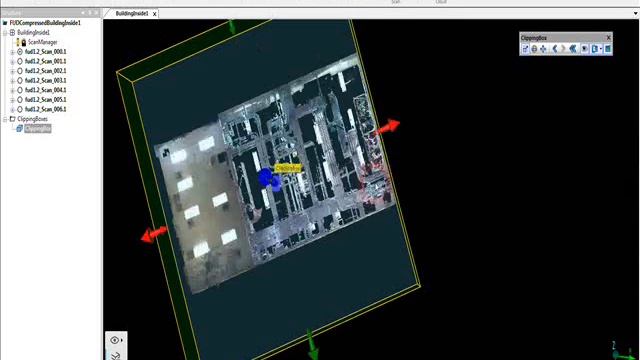Image resolution: width=640 pixels, height=360 pixels.
Task: Click the circle icon of Scan_004.1
Action: point(20,90)
